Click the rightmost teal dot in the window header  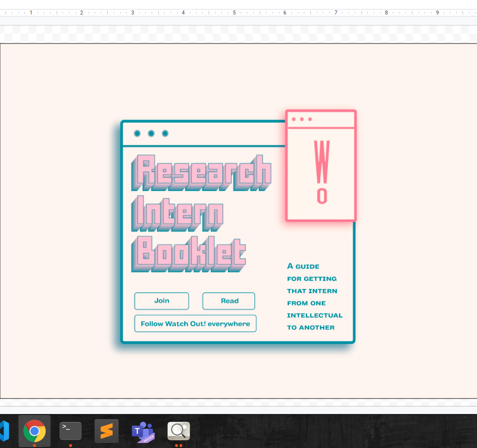point(165,133)
